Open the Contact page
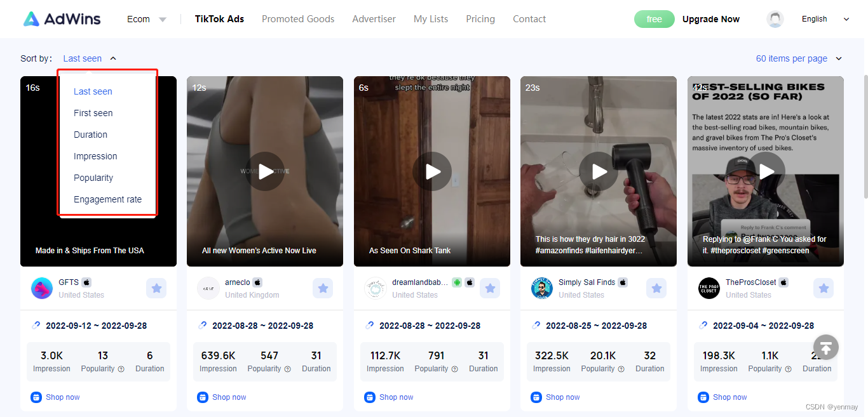Screen dimensions: 868x417 (529, 19)
